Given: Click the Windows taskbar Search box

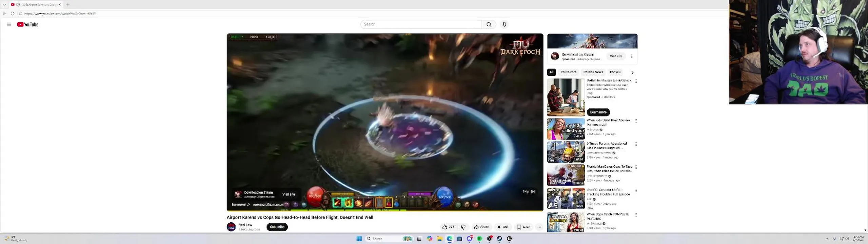Looking at the screenshot, I should pos(389,239).
